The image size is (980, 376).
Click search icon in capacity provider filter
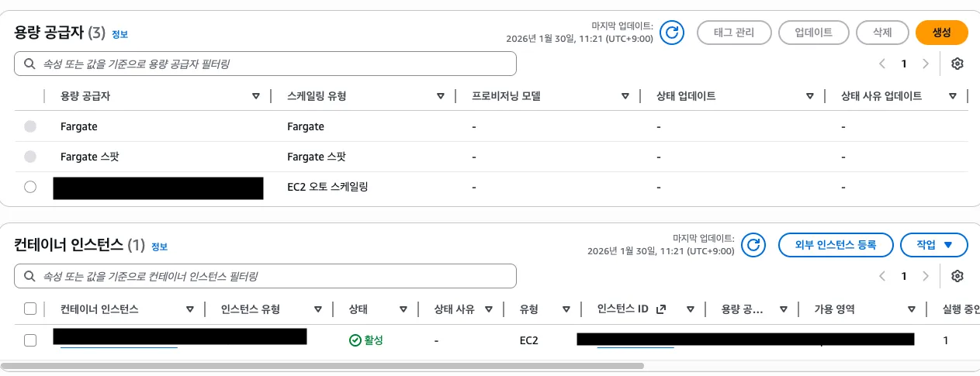[x=29, y=64]
